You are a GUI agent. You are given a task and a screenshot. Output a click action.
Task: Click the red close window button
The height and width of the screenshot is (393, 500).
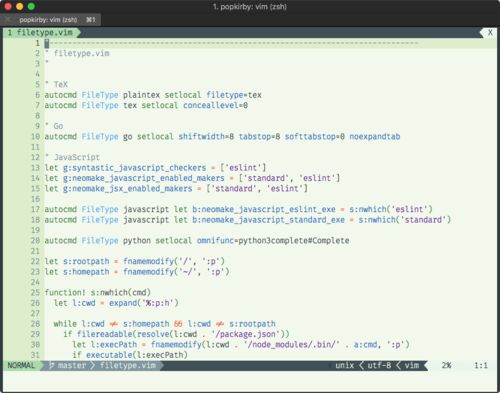[x=8, y=6]
